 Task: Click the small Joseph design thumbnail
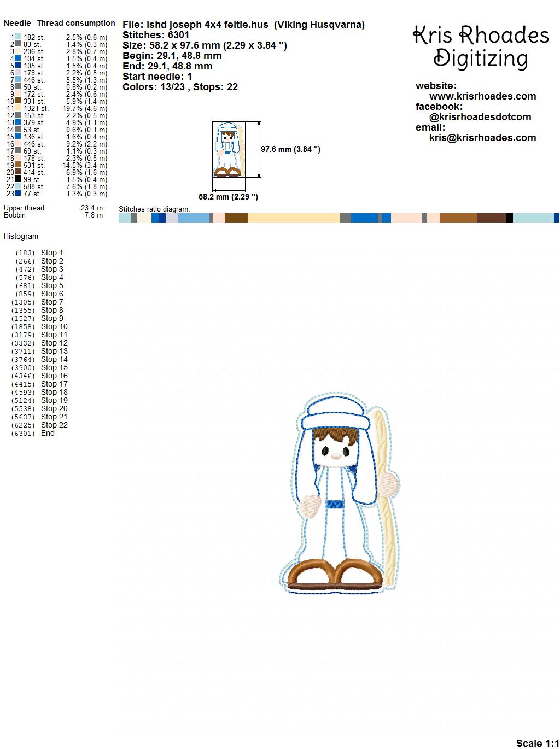pyautogui.click(x=229, y=150)
